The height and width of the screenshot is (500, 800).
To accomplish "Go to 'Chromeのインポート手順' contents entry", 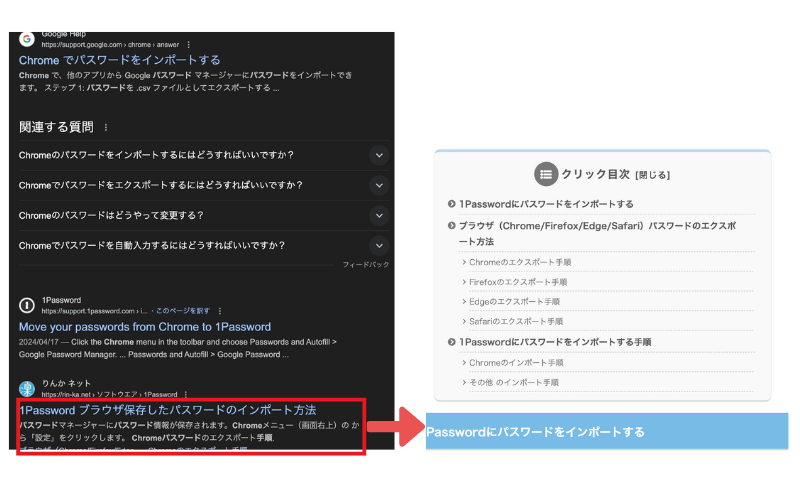I will pos(516,363).
